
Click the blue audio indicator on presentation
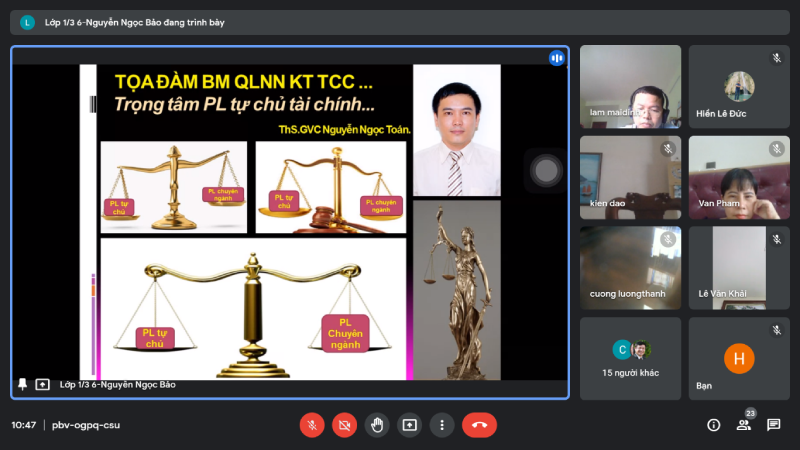(556, 58)
